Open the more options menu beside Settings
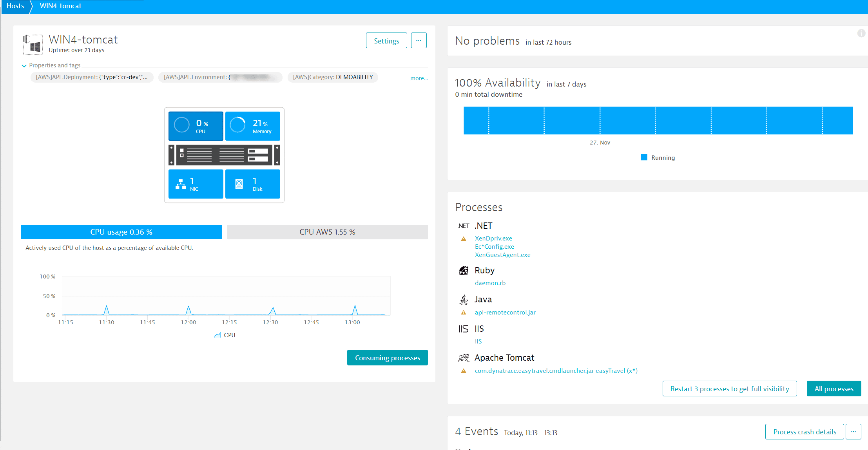Viewport: 868px width, 450px height. (419, 41)
